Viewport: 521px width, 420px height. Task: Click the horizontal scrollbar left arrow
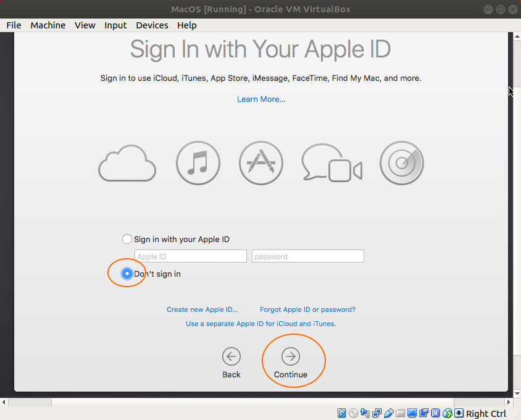(x=4, y=402)
